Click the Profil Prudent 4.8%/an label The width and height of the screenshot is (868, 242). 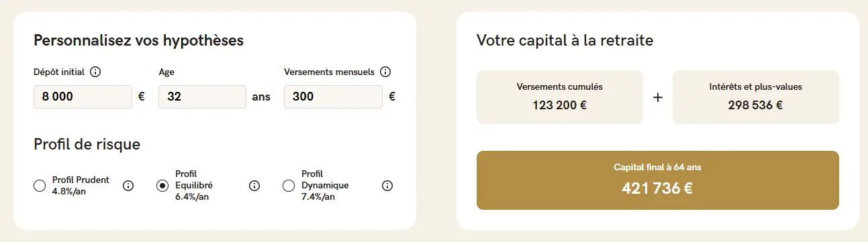coord(81,186)
